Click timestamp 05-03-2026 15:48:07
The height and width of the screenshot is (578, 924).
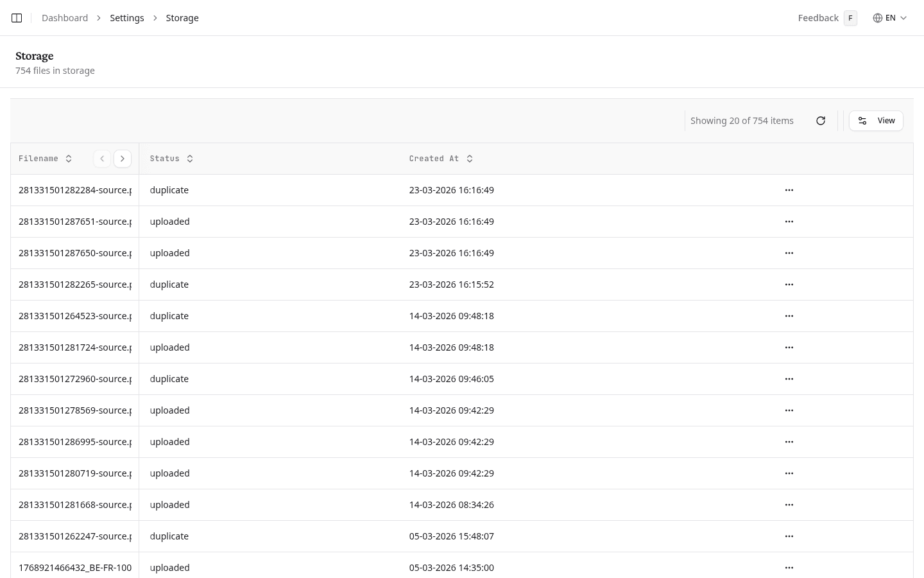click(x=452, y=536)
